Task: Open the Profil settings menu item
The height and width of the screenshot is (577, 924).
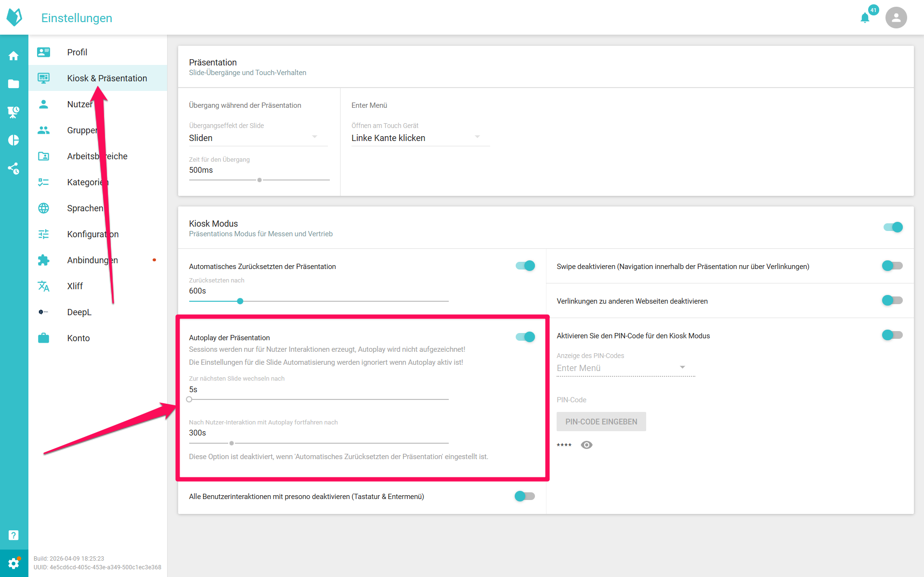Action: (x=77, y=52)
